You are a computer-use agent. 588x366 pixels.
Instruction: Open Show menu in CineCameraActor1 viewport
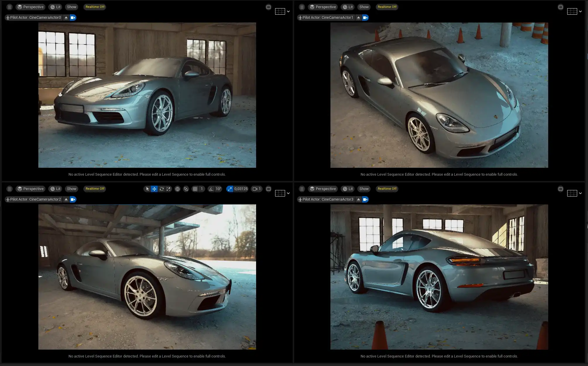tap(364, 7)
